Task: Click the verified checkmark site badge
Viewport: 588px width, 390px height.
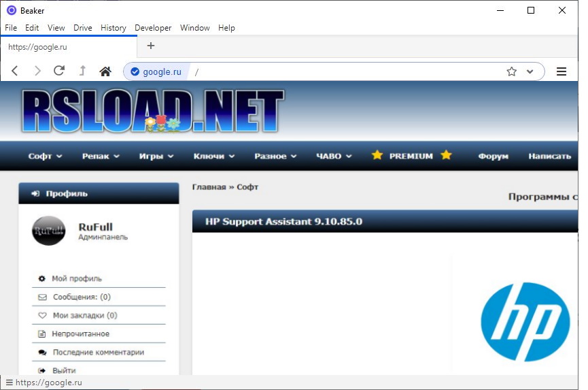Action: [x=135, y=71]
